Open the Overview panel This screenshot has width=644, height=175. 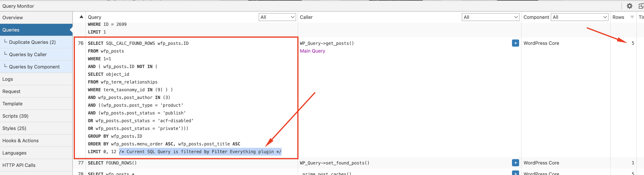pos(36,17)
